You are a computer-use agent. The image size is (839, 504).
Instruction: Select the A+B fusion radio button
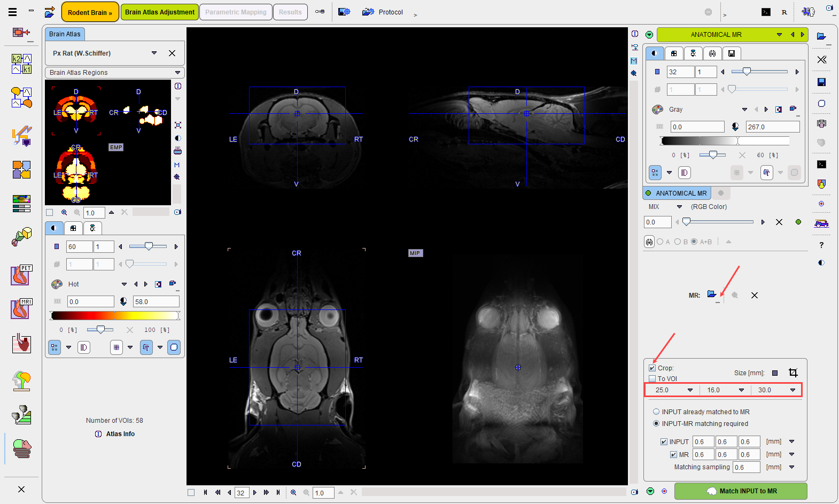pyautogui.click(x=694, y=242)
